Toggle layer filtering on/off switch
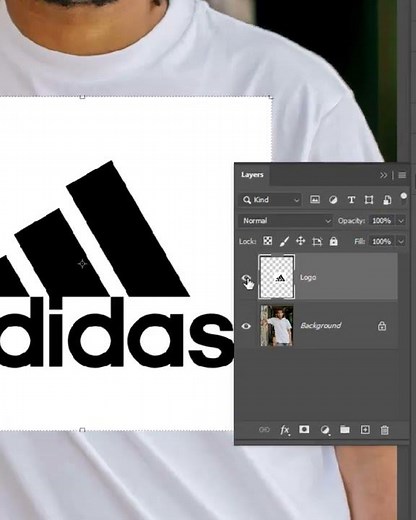416x520 pixels. coord(403,196)
